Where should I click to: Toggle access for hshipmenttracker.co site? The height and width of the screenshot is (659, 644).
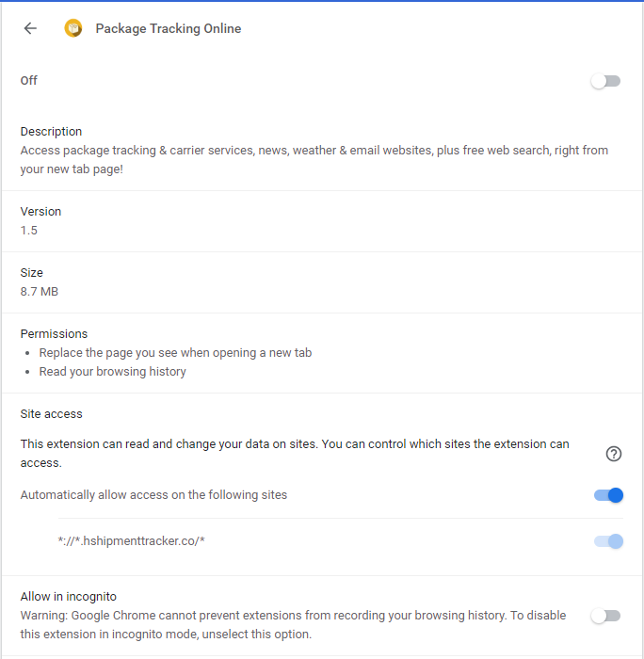pyautogui.click(x=609, y=541)
